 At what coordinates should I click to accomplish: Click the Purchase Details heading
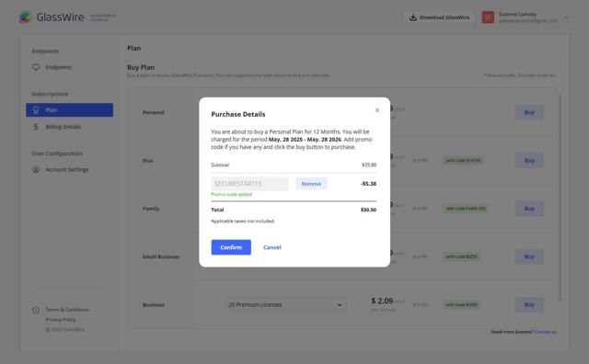(x=238, y=114)
